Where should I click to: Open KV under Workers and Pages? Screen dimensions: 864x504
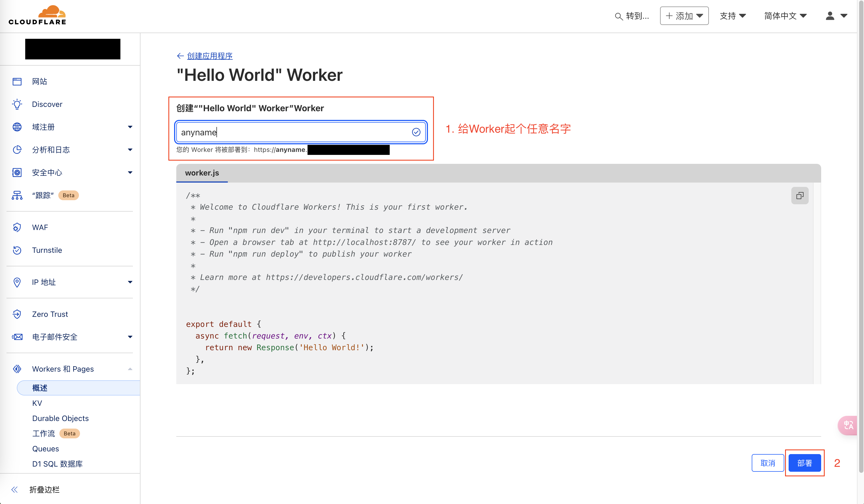37,403
